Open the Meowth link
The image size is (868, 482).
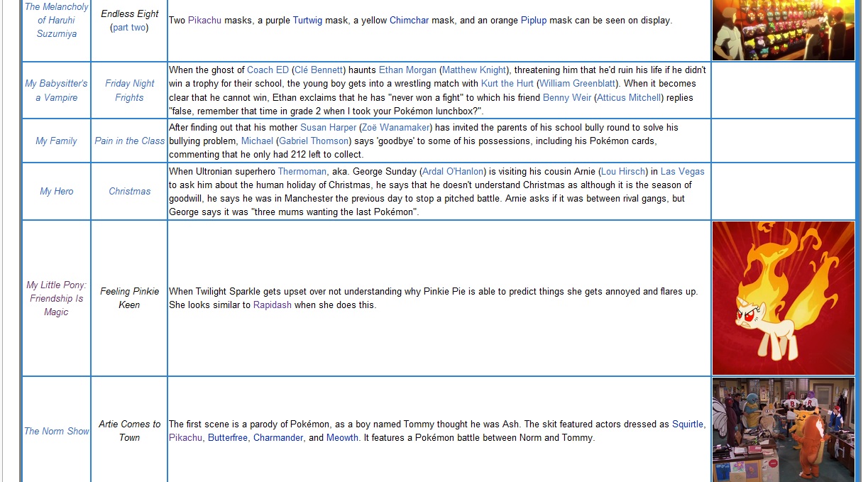coord(342,438)
